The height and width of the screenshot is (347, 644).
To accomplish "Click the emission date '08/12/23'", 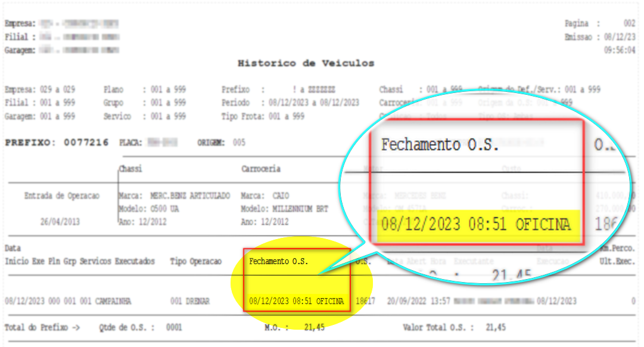I will click(620, 37).
